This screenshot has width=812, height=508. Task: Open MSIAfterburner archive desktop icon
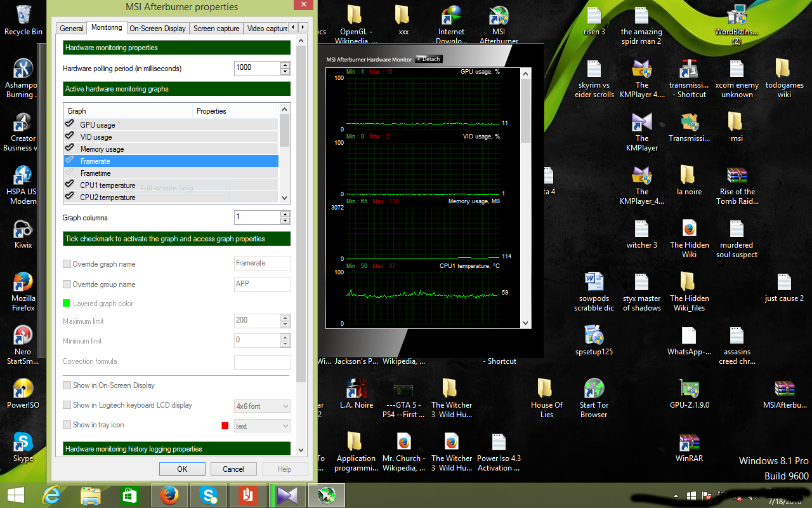(x=784, y=394)
